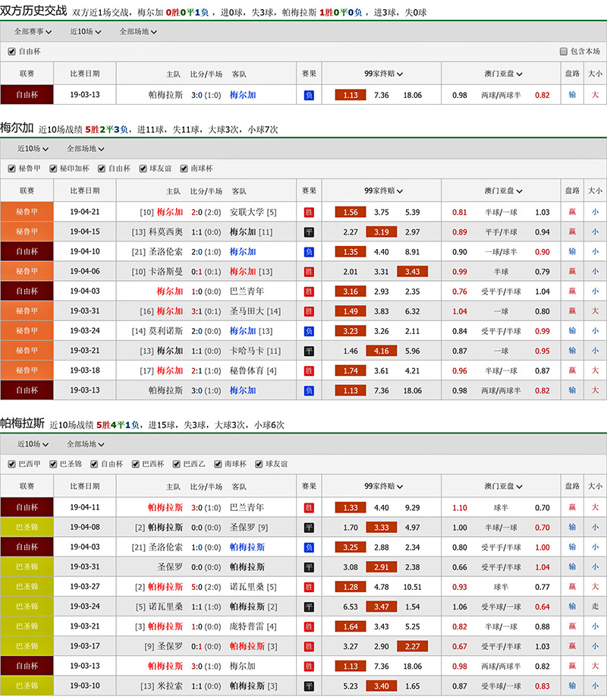607x700 pixels.
Task: Click 秘鲁甲 league cell for 19-04-21 match
Action: pyautogui.click(x=27, y=212)
